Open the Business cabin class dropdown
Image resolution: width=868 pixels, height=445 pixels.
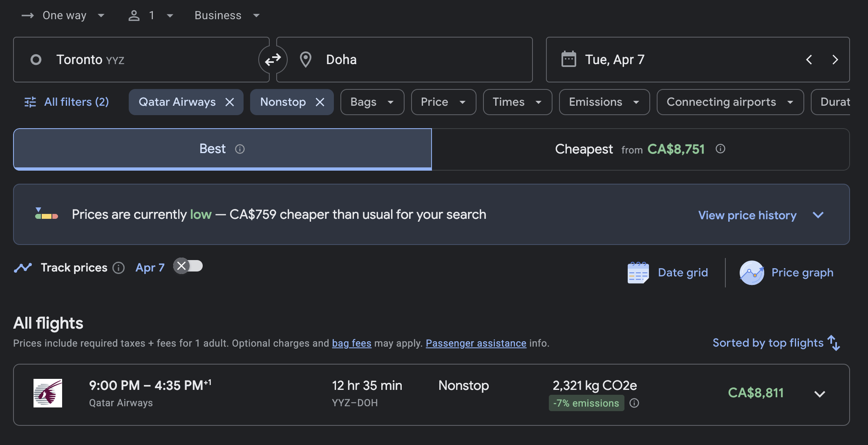pos(227,16)
